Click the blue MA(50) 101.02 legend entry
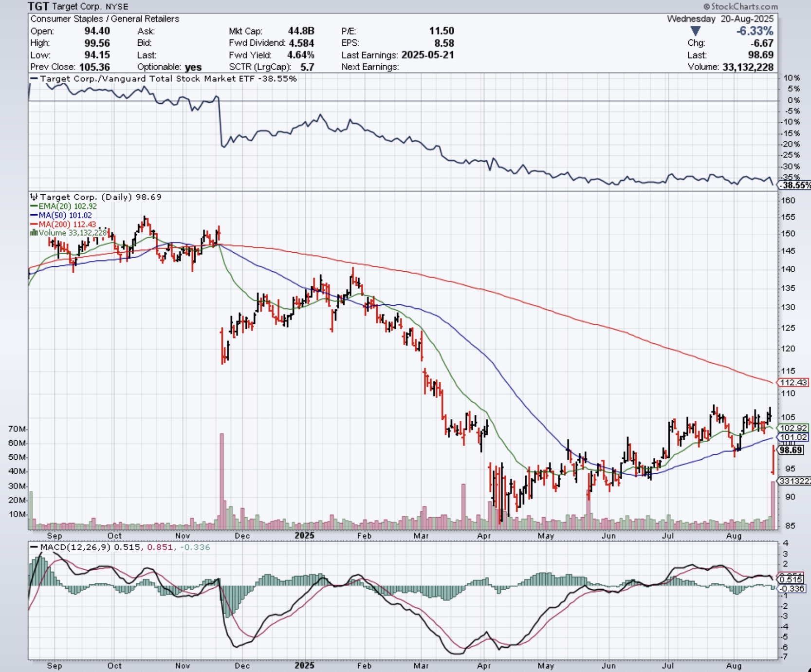The width and height of the screenshot is (811, 672). (x=61, y=215)
